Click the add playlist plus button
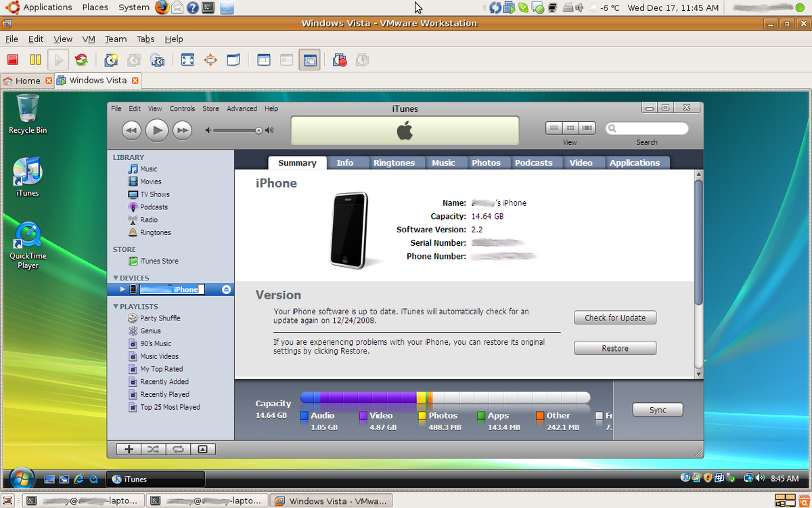The width and height of the screenshot is (812, 508). click(x=129, y=449)
